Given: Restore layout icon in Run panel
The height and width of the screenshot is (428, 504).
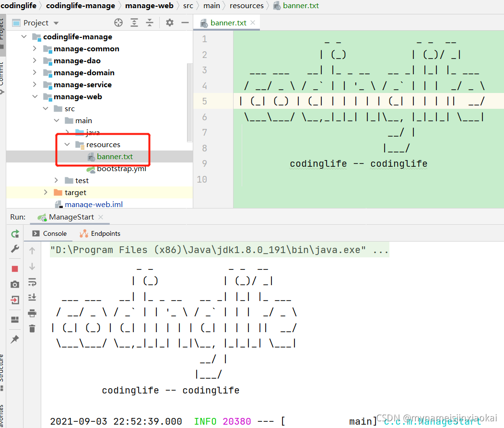Looking at the screenshot, I should (x=15, y=319).
